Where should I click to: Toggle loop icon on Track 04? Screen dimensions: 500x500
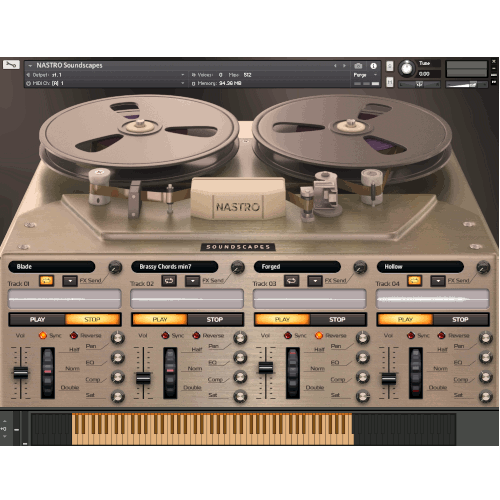pyautogui.click(x=414, y=280)
